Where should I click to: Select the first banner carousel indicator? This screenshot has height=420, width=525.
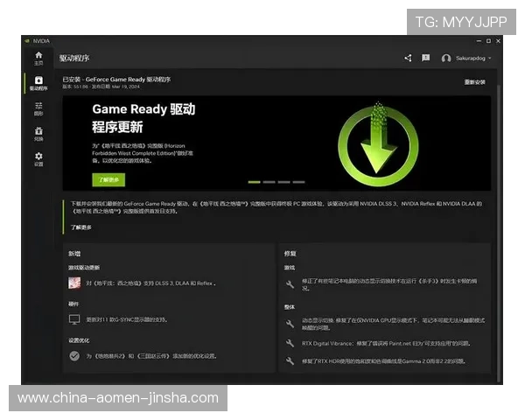[254, 182]
